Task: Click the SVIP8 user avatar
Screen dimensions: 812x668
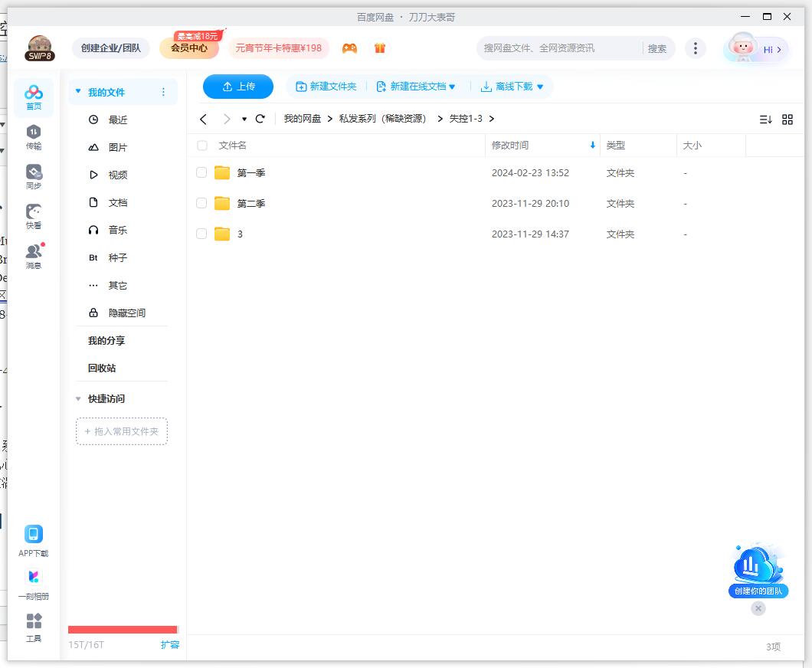Action: click(x=40, y=48)
